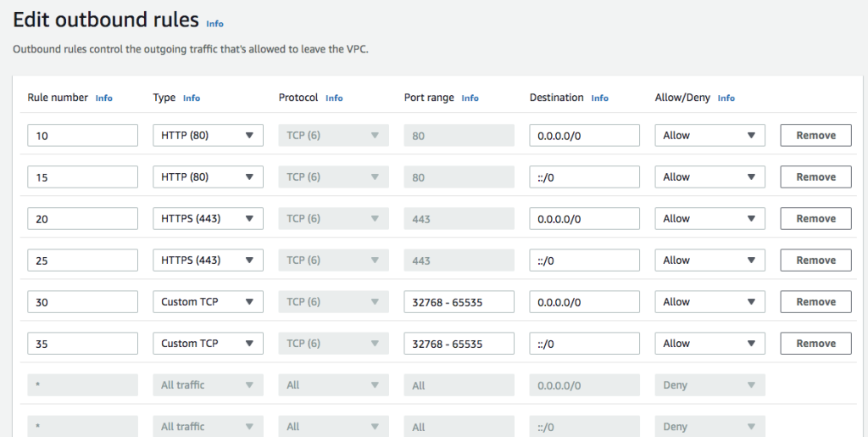Open the Rule number Info link

click(x=103, y=98)
